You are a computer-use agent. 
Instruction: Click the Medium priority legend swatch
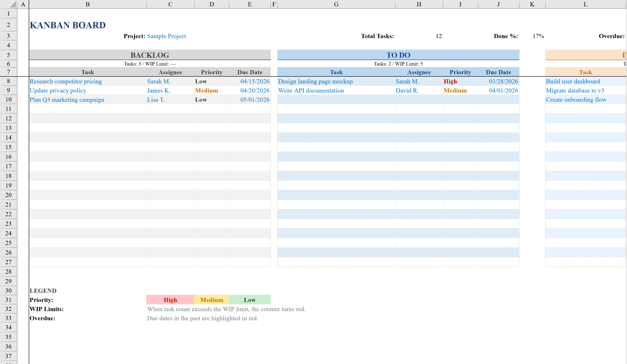[211, 300]
